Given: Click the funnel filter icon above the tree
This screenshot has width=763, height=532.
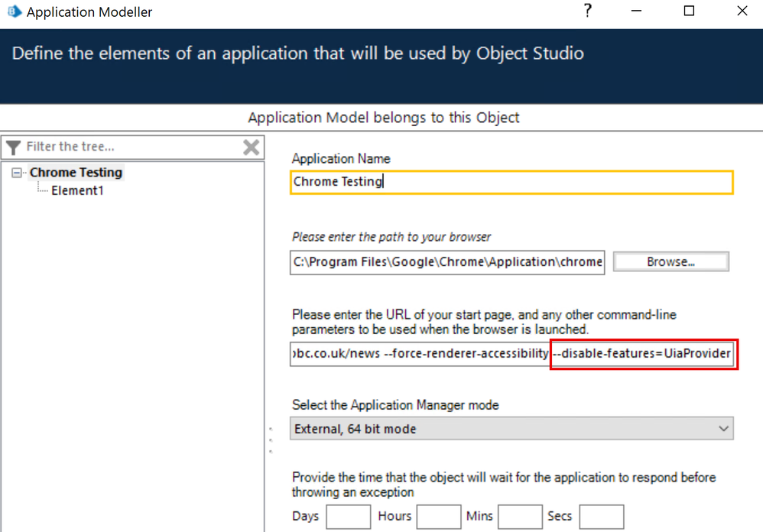Looking at the screenshot, I should [x=13, y=147].
